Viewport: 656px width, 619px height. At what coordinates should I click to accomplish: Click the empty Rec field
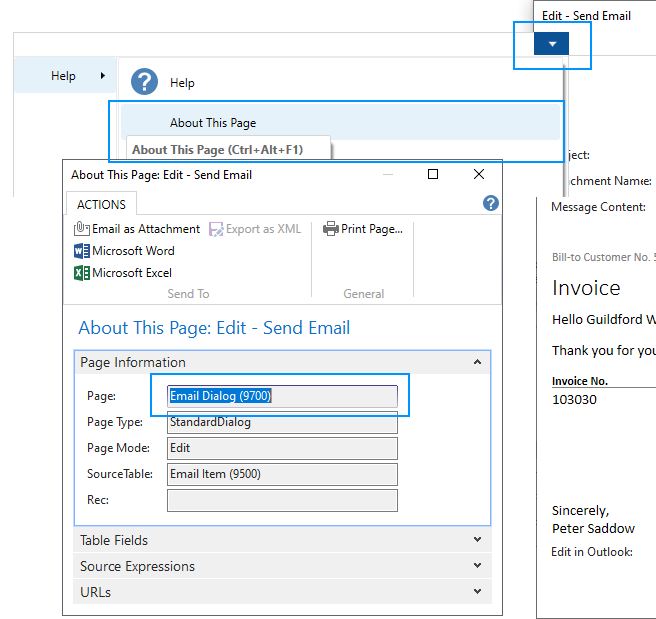[282, 500]
